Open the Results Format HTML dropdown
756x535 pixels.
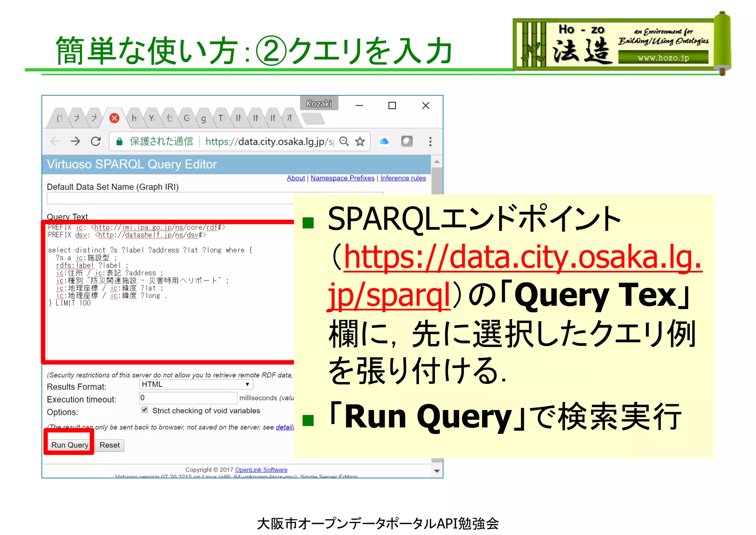pos(196,385)
